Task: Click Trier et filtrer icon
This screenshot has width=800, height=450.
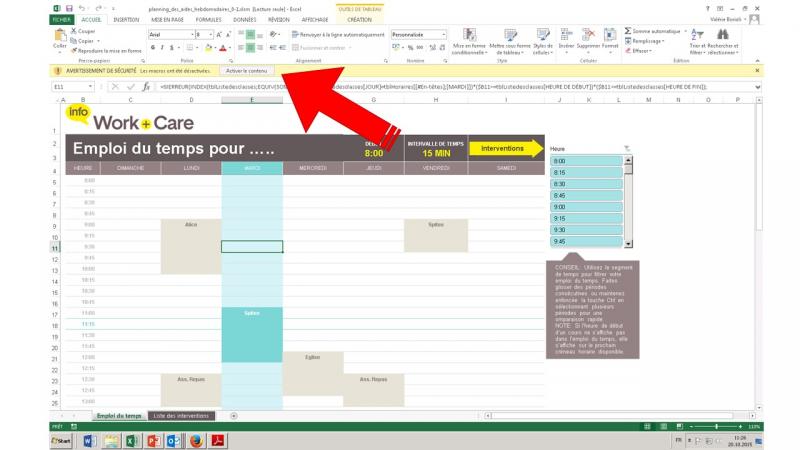Action: tap(695, 40)
